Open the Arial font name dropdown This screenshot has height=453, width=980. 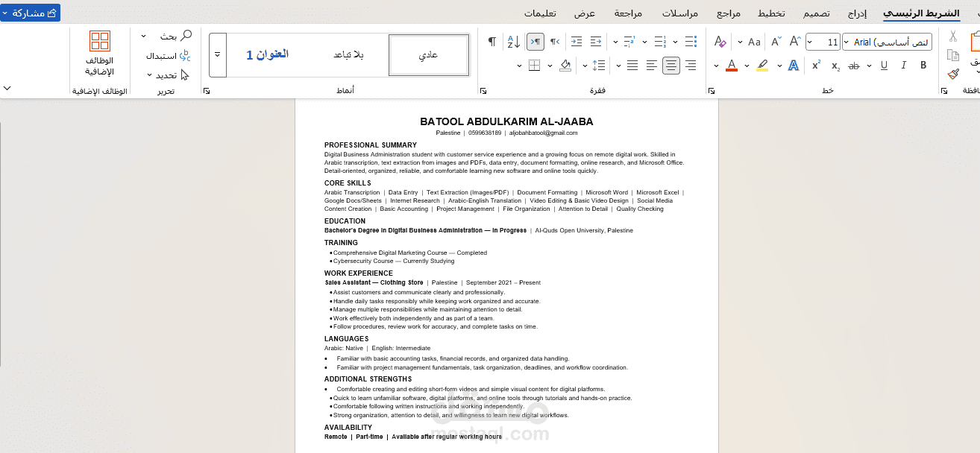846,42
